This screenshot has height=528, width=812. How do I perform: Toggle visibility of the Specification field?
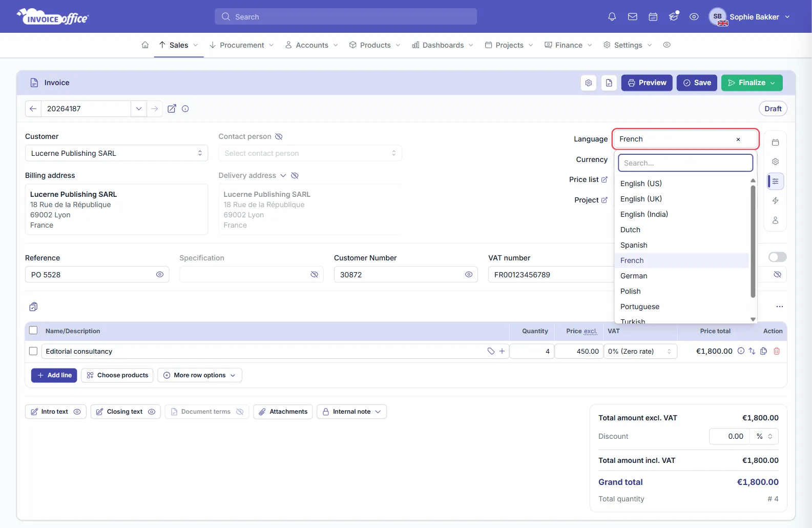(x=315, y=275)
